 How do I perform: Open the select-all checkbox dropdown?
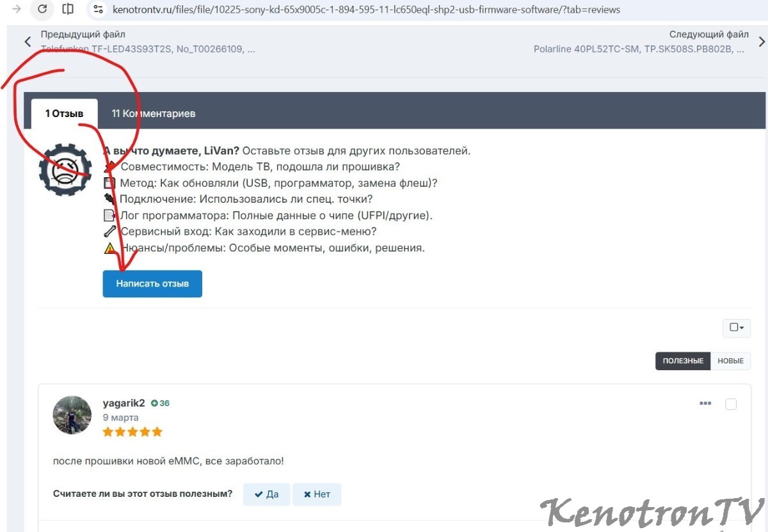737,327
